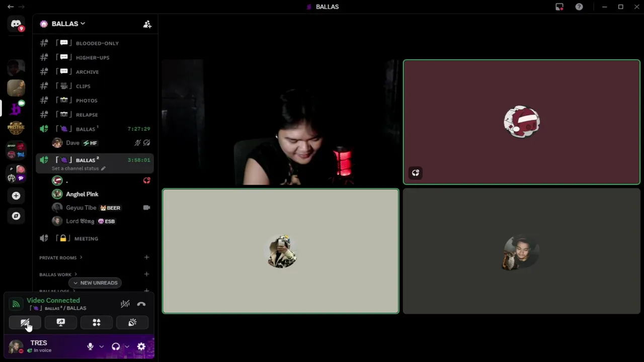Focus the maroon Santa-hat avatar tile
Image resolution: width=644 pixels, height=362 pixels.
(521, 122)
